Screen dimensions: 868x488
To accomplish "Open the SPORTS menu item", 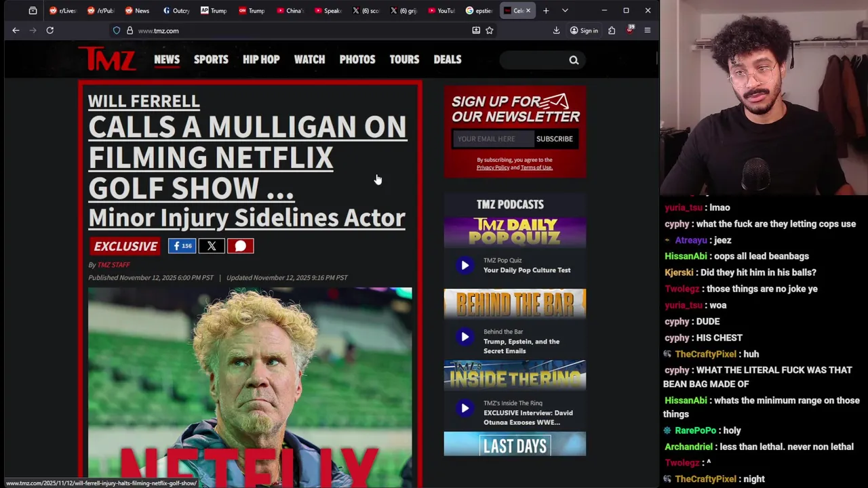I will coord(211,60).
